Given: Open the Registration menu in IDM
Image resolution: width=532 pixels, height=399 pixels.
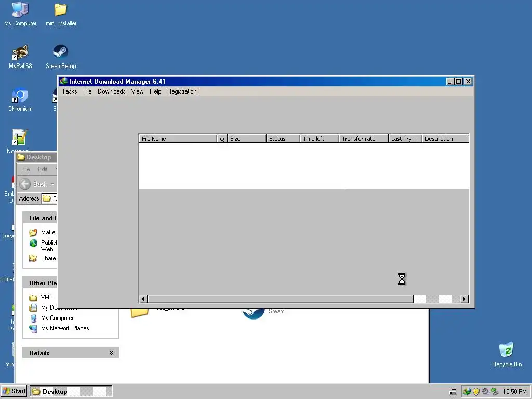Looking at the screenshot, I should [182, 91].
